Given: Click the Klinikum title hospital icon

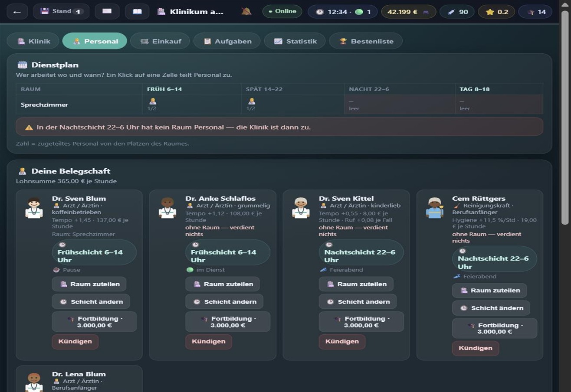Looking at the screenshot, I should 161,12.
